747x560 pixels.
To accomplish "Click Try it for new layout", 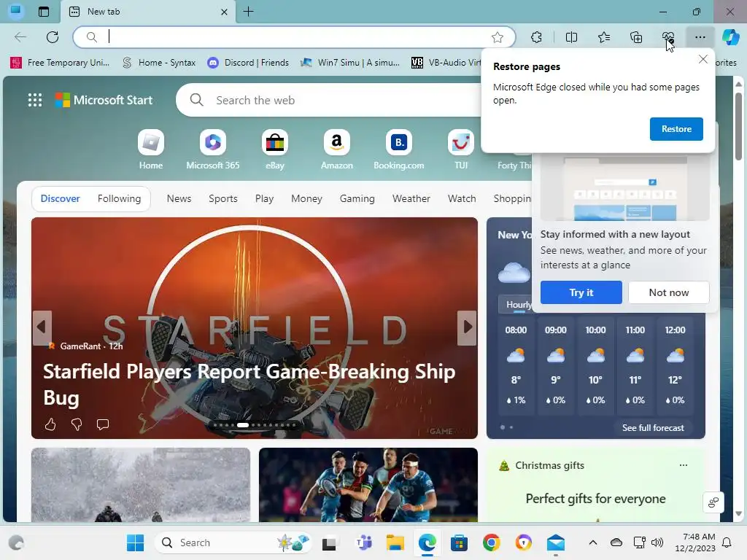I will [581, 292].
